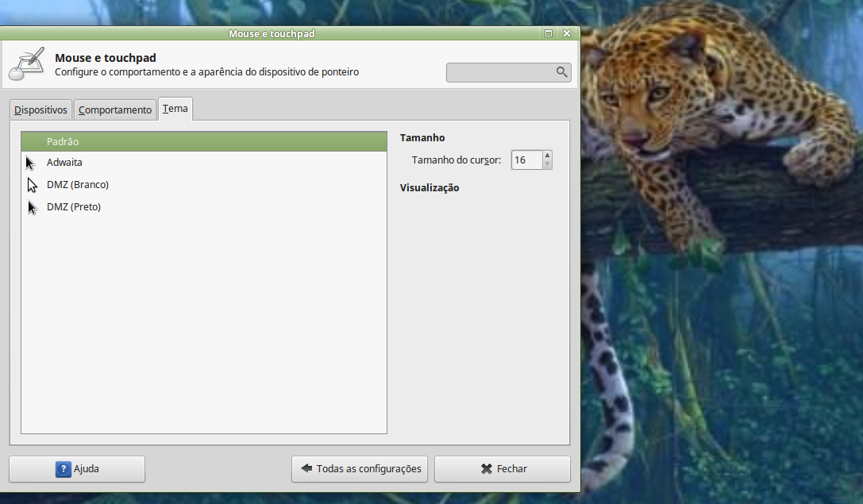Focus the cursor size value field
The height and width of the screenshot is (504, 863).
526,160
